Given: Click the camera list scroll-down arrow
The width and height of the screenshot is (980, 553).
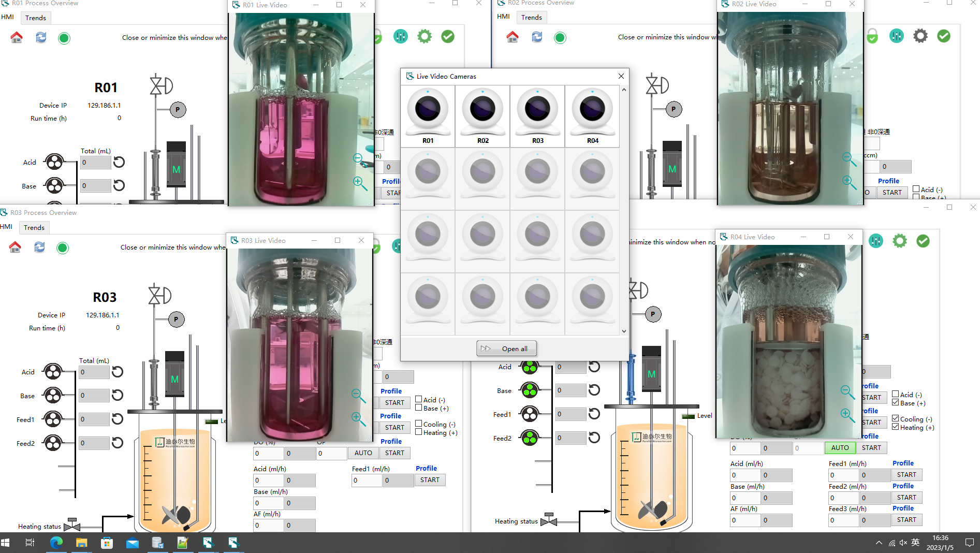Looking at the screenshot, I should (x=624, y=331).
